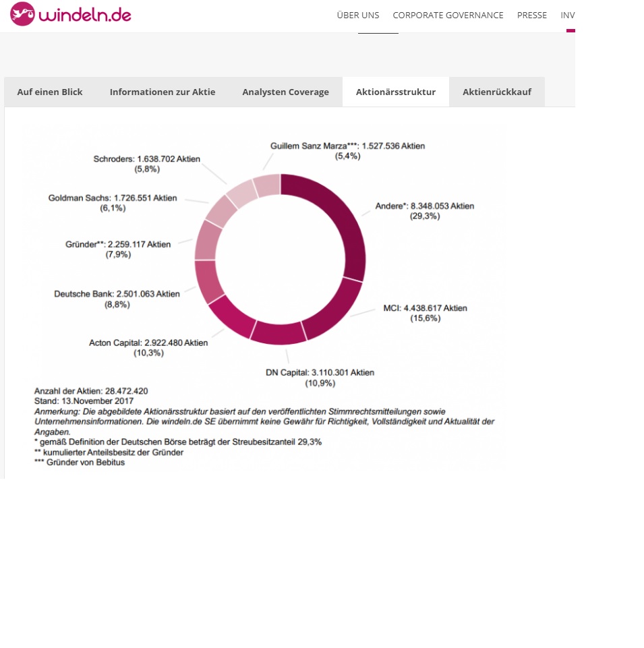The image size is (644, 648).
Task: Open the ÜBER UNS menu item
Action: coord(358,15)
